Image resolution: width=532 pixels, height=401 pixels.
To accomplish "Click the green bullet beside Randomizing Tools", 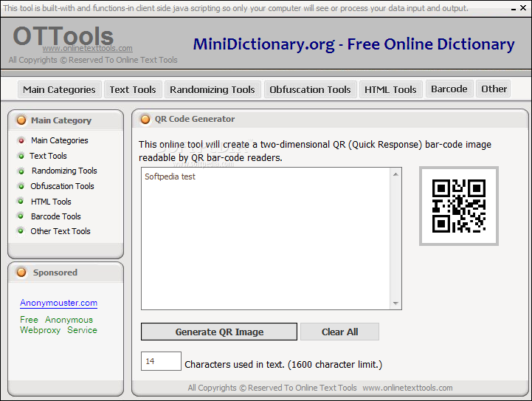I will click(x=21, y=171).
